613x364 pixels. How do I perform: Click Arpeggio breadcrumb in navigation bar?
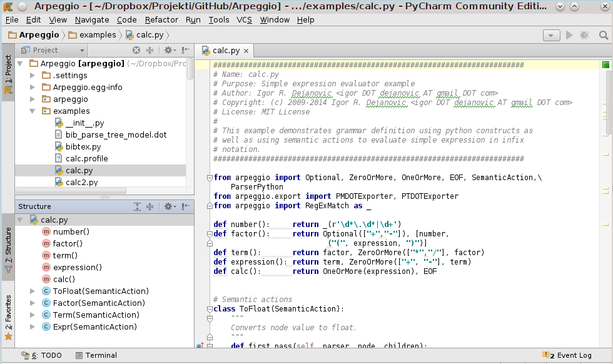tap(34, 35)
